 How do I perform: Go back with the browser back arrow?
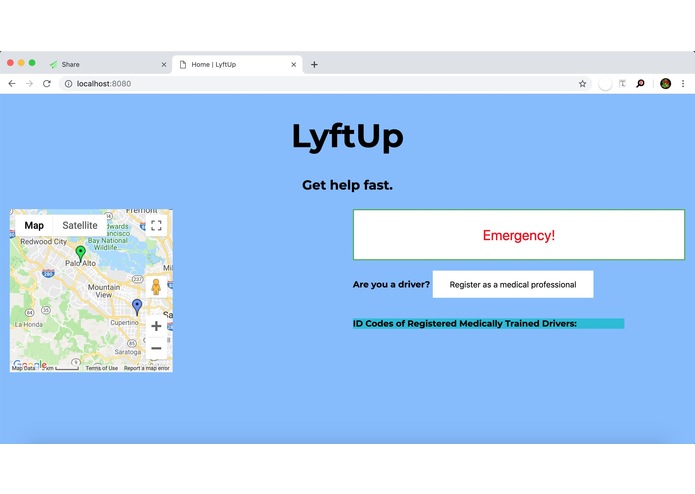point(12,84)
